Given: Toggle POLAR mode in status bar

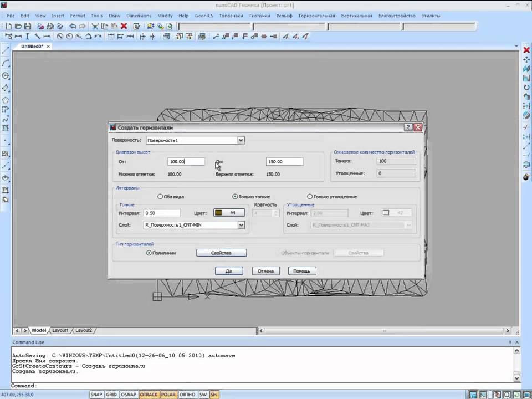Looking at the screenshot, I should 168,395.
